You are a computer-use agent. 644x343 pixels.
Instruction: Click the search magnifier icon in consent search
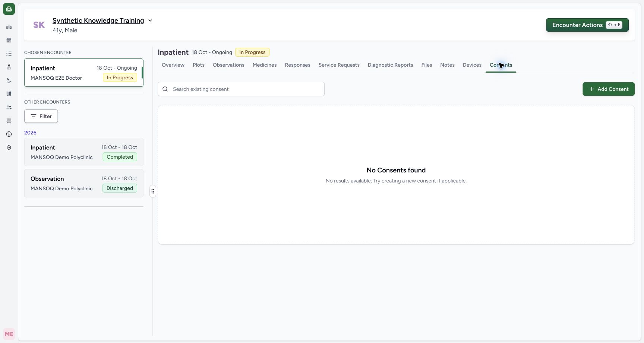(165, 89)
